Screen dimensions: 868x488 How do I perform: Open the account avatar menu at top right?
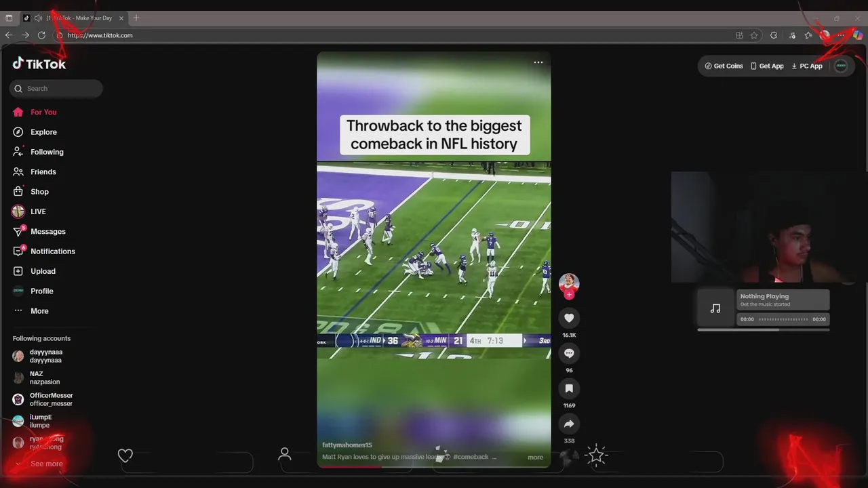(x=841, y=66)
